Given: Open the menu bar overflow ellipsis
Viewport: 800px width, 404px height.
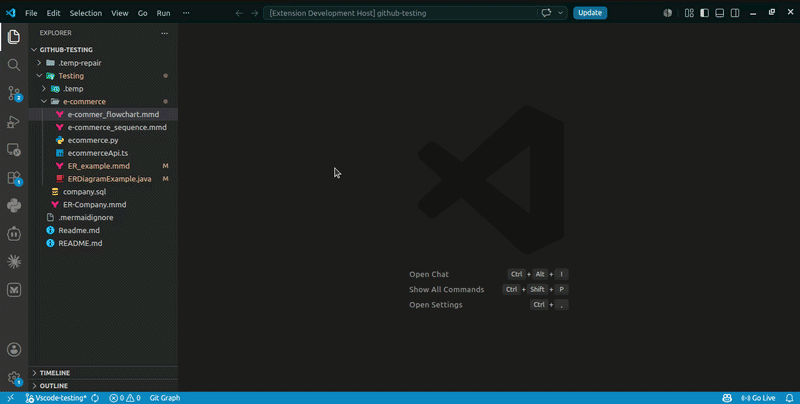Looking at the screenshot, I should (x=186, y=13).
